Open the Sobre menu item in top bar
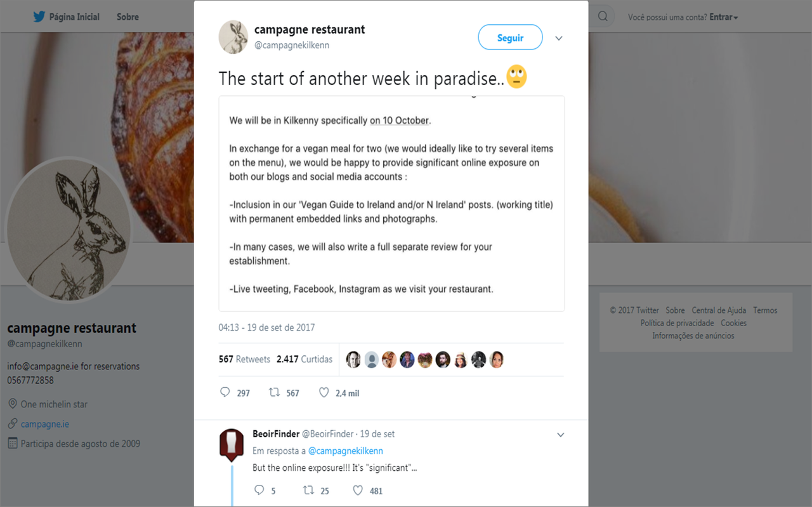 [x=128, y=17]
